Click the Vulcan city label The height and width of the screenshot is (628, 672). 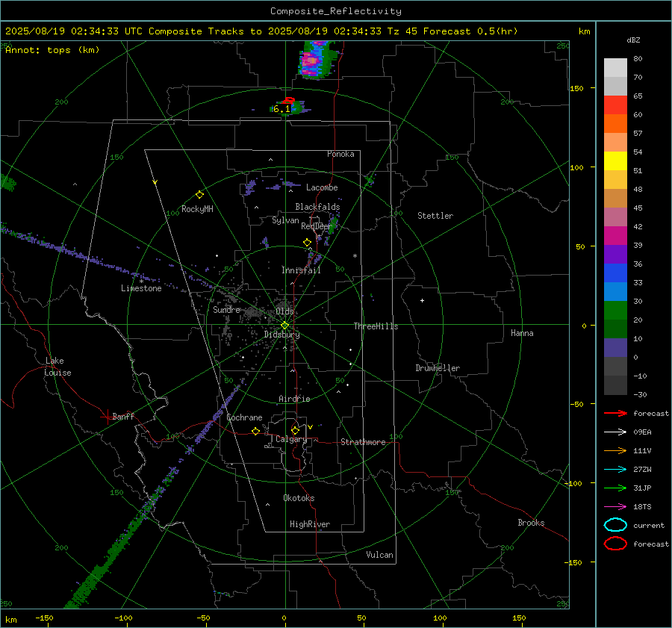point(379,555)
